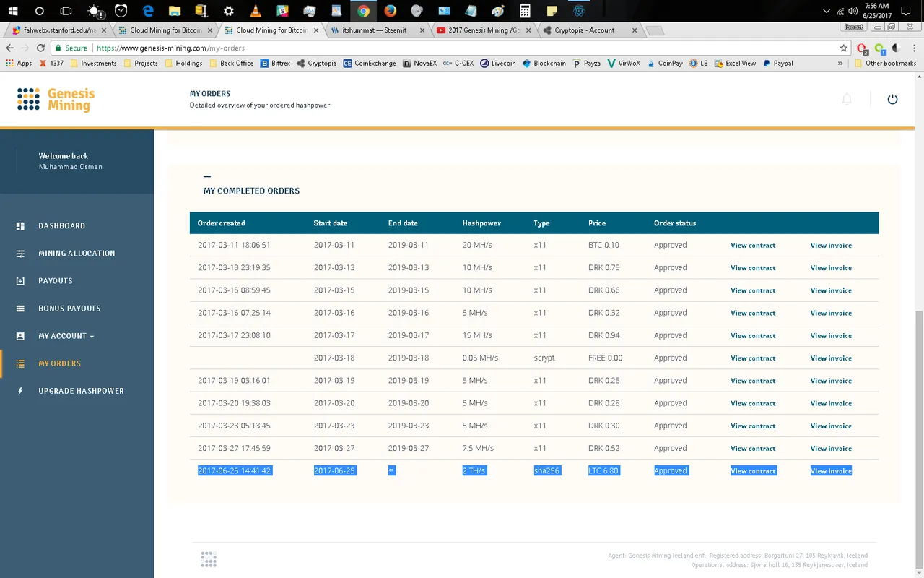Open Bonus Payouts in the sidebar
The height and width of the screenshot is (578, 924).
click(69, 309)
